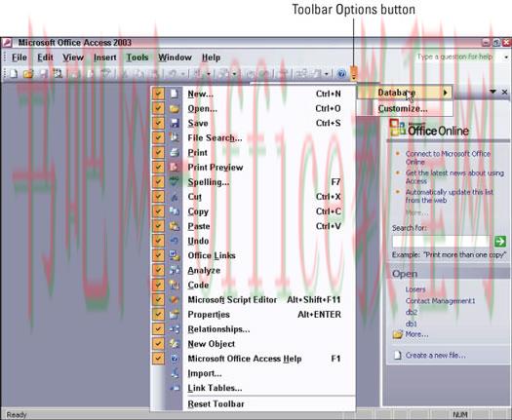Image resolution: width=512 pixels, height=420 pixels.
Task: Click the checkmark icon beside Spelling...
Action: [x=175, y=182]
